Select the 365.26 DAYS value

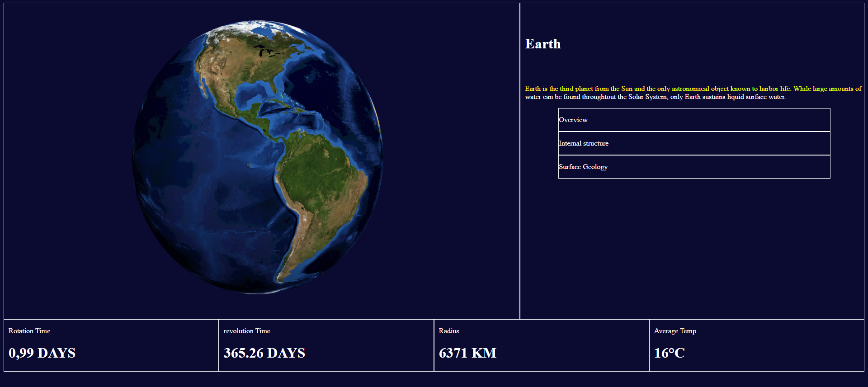[x=264, y=353]
